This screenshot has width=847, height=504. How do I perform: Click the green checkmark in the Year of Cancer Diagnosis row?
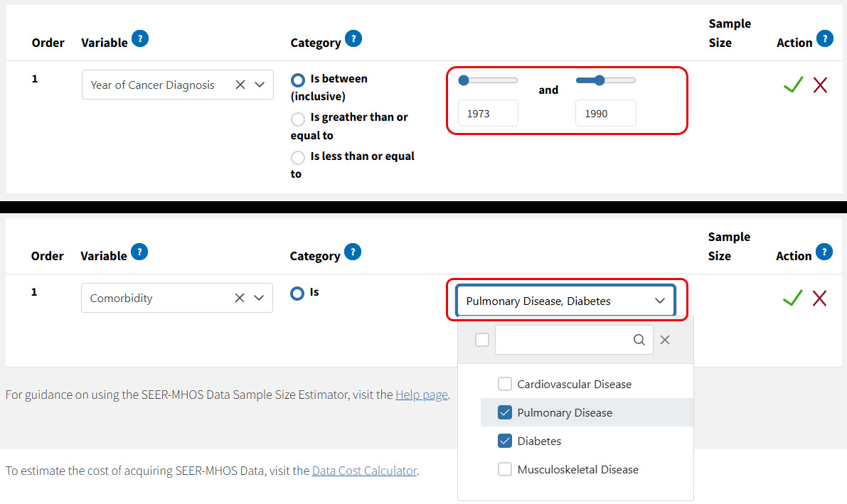pyautogui.click(x=793, y=85)
